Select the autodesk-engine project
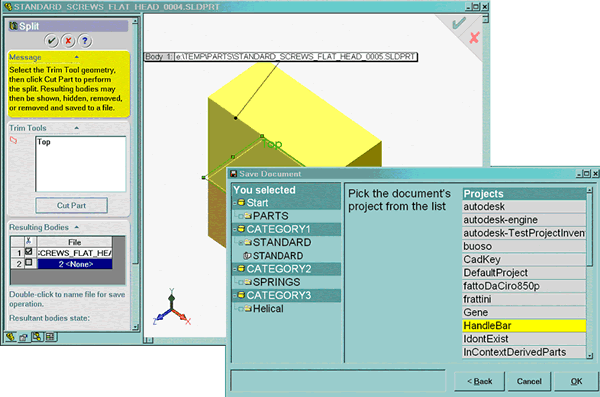Screen dimensions: 600x397 [524, 220]
